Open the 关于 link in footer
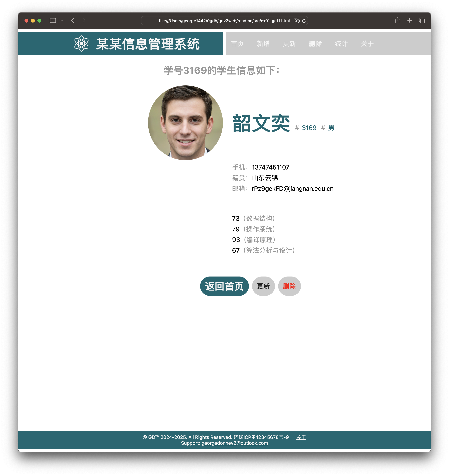449x476 pixels. point(301,437)
